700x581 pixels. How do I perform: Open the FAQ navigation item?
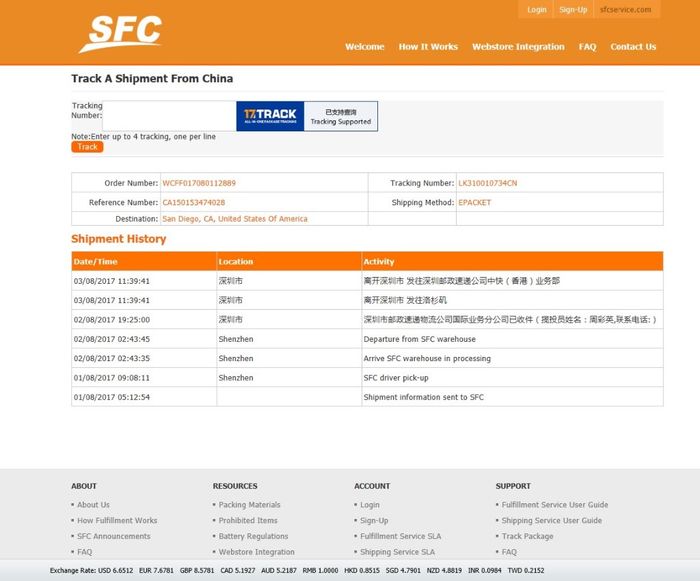(587, 47)
